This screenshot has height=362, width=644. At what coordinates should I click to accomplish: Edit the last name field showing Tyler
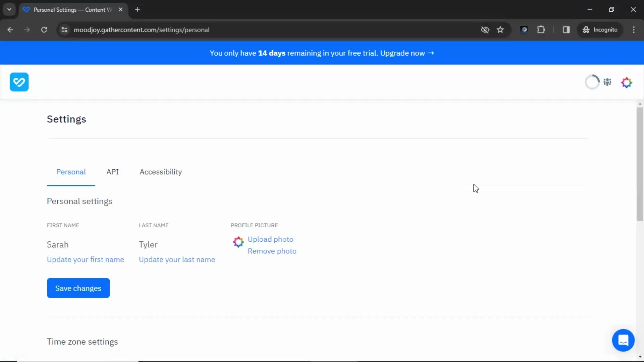pos(148,245)
